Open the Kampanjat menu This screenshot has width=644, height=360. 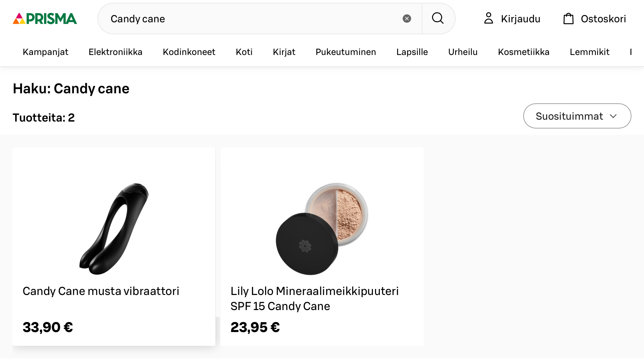pyautogui.click(x=45, y=52)
